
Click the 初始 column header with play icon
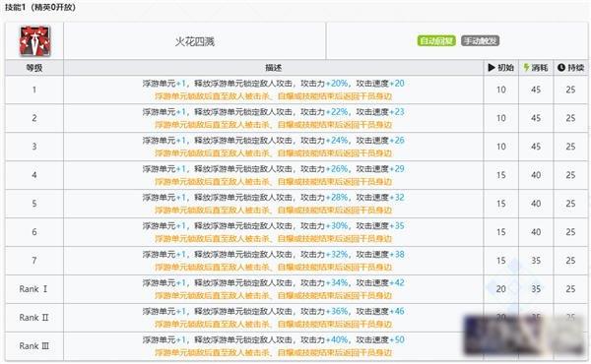(x=501, y=68)
